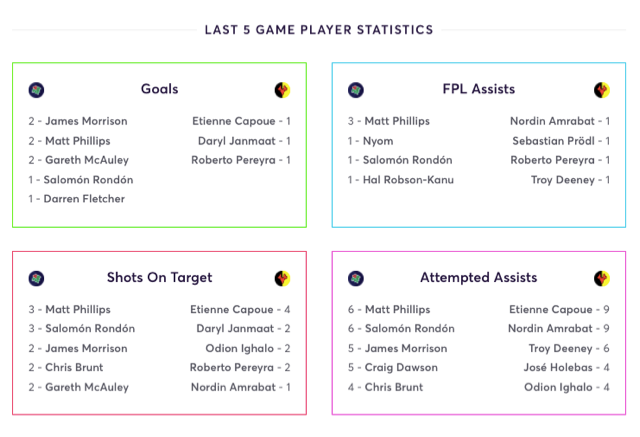Image resolution: width=640 pixels, height=437 pixels.
Task: Click West Brom crest in Goals panel
Action: (36, 90)
